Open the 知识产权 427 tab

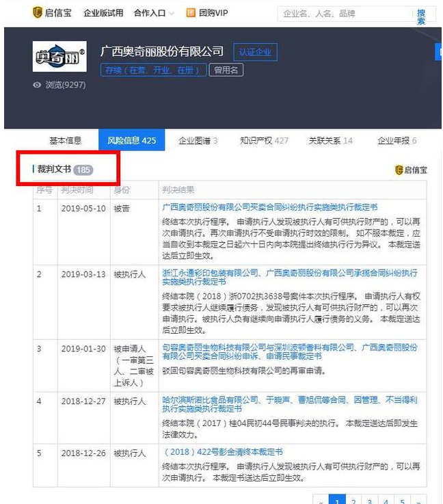(x=264, y=140)
